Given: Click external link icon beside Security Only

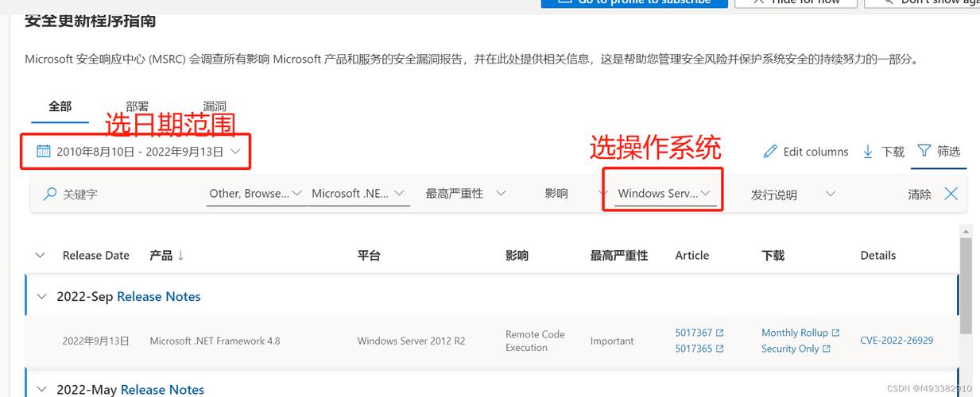Looking at the screenshot, I should (x=827, y=349).
